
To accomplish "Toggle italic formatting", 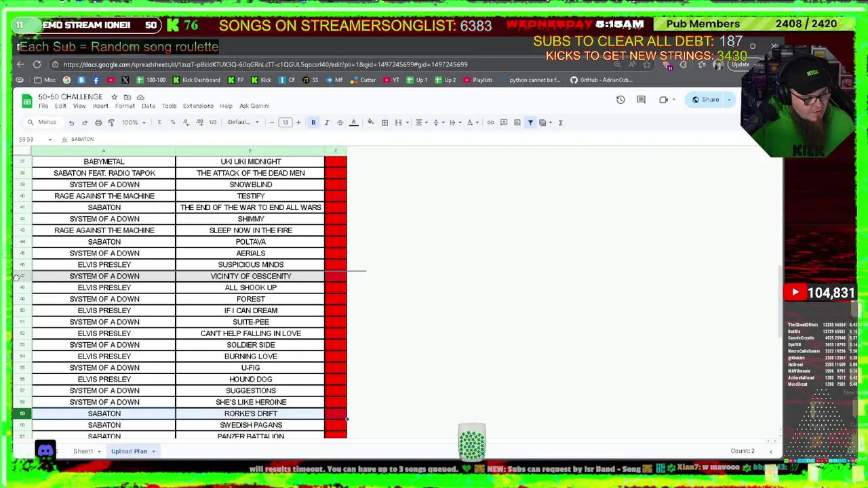I will click(x=327, y=123).
